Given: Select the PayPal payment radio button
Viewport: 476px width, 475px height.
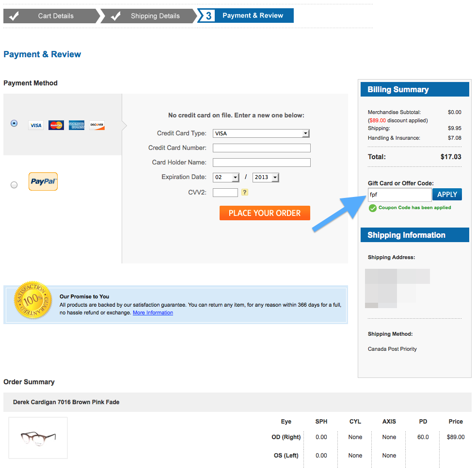Looking at the screenshot, I should (x=14, y=185).
